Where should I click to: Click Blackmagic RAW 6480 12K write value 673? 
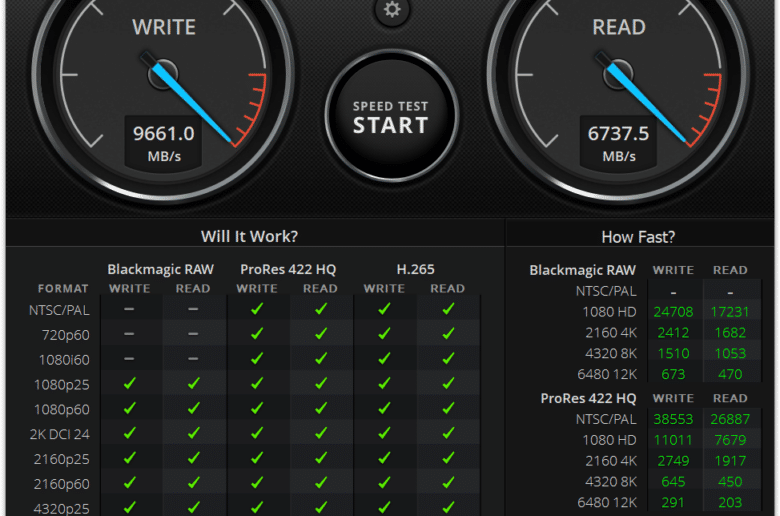[673, 374]
